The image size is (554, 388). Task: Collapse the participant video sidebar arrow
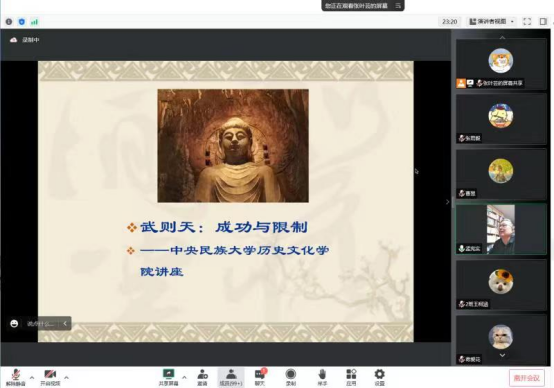[447, 202]
